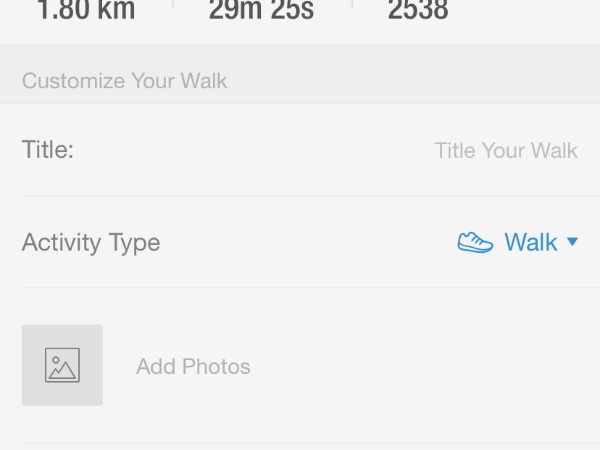The image size is (600, 450).
Task: Tap the Activity Type label
Action: (x=91, y=243)
